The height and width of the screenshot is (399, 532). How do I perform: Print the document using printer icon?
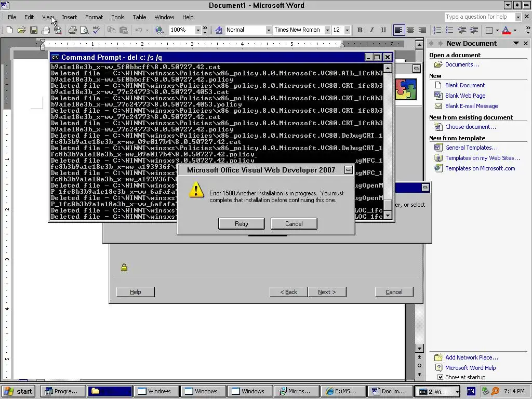pos(72,30)
